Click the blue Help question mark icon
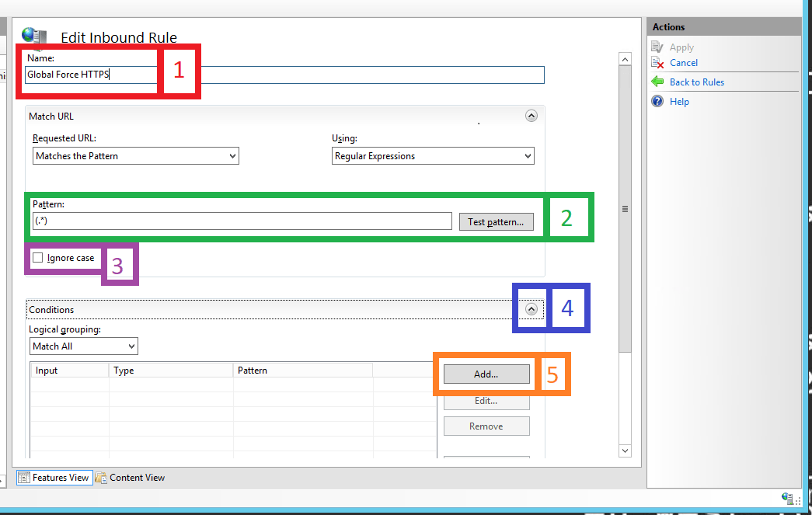This screenshot has width=812, height=515. 657,101
